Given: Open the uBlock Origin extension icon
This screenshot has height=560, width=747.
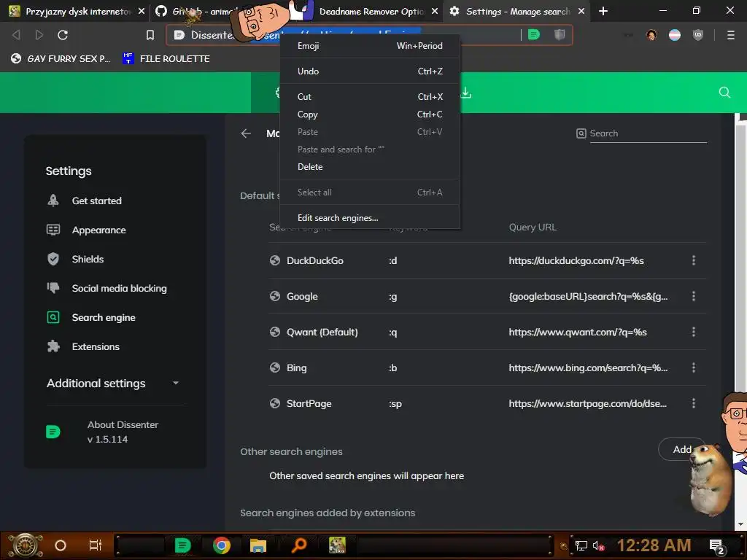Looking at the screenshot, I should [698, 35].
